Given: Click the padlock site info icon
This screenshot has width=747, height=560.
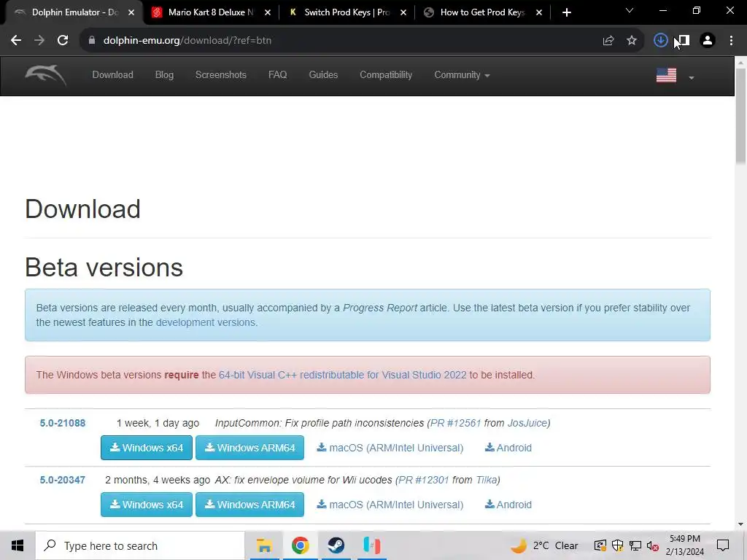Looking at the screenshot, I should coord(91,41).
